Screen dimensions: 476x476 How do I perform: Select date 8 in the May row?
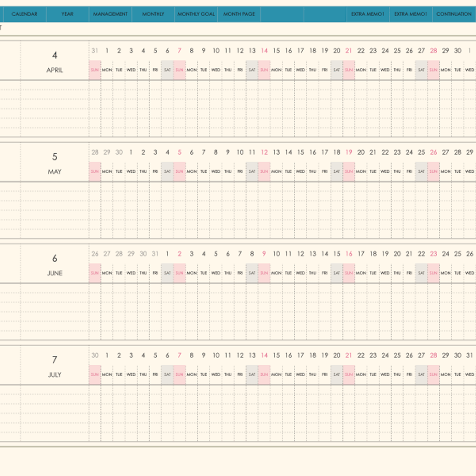pos(216,153)
